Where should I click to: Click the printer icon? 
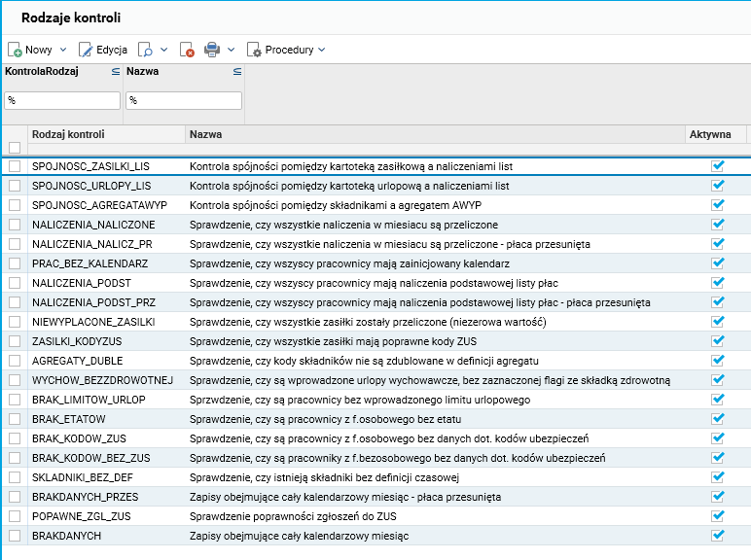tap(212, 50)
